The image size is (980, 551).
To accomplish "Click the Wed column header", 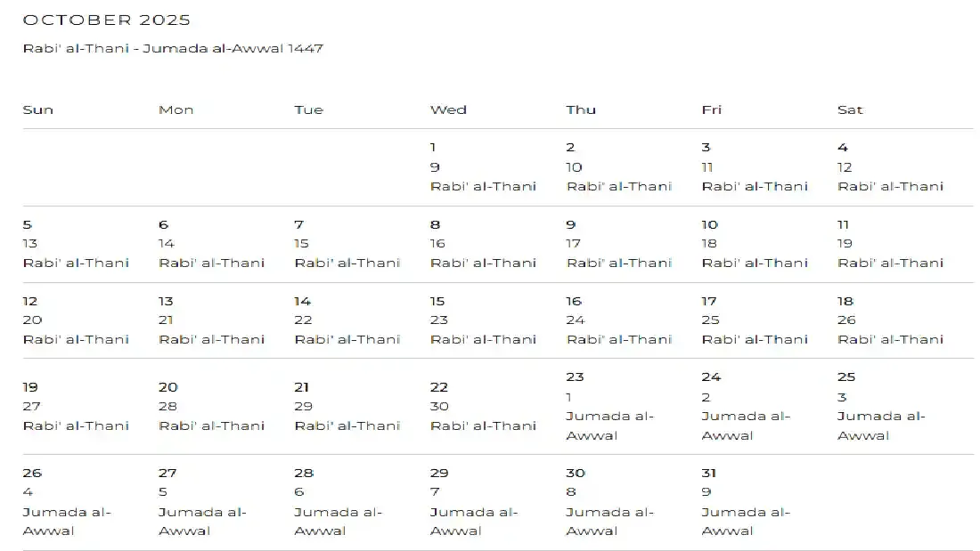I will tap(448, 110).
